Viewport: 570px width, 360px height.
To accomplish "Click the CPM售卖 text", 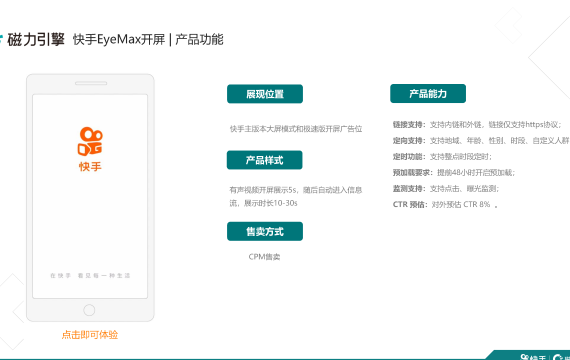I will 264,257.
